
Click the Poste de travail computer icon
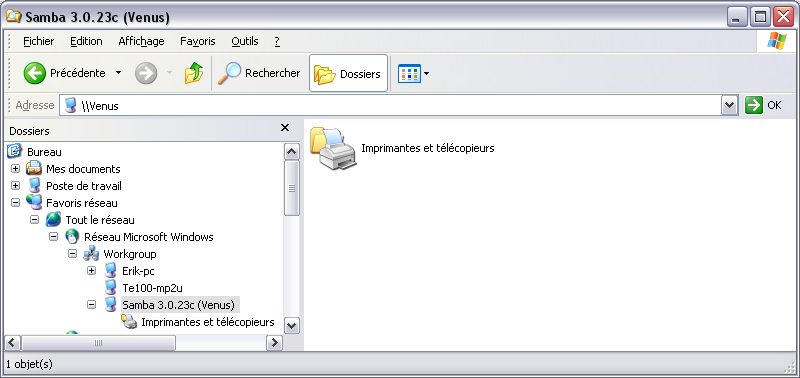[34, 185]
